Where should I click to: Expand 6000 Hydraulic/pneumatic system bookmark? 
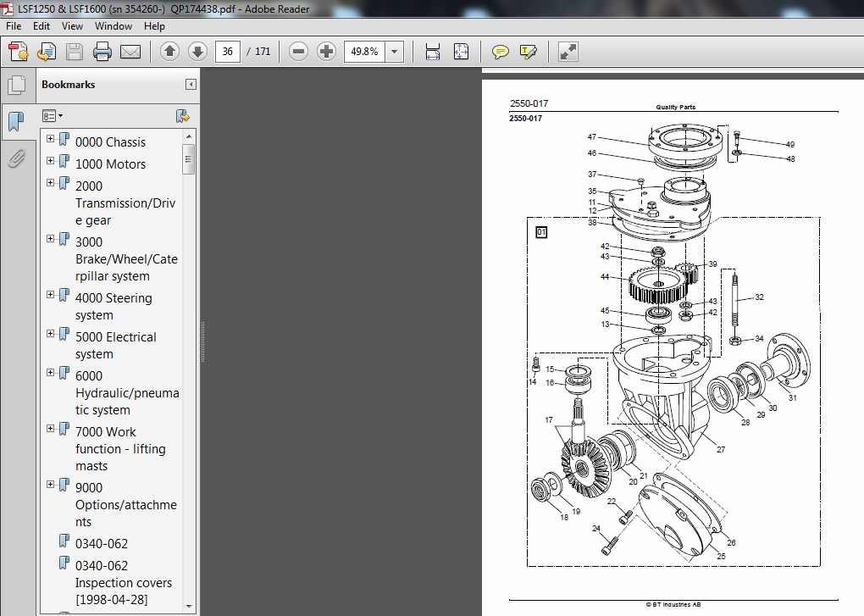(x=50, y=373)
